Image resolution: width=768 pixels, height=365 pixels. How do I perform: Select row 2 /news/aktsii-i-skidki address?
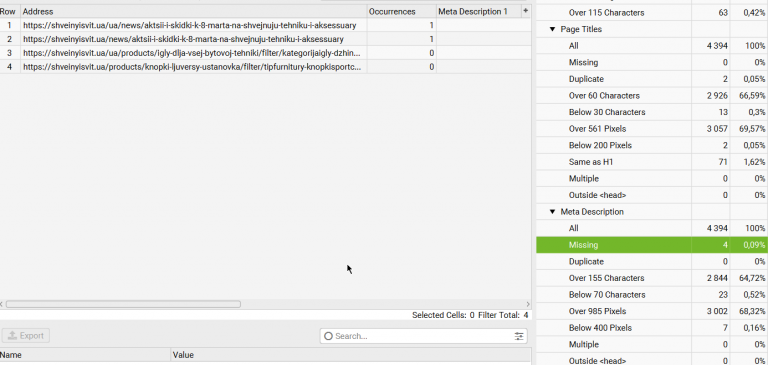tap(183, 39)
